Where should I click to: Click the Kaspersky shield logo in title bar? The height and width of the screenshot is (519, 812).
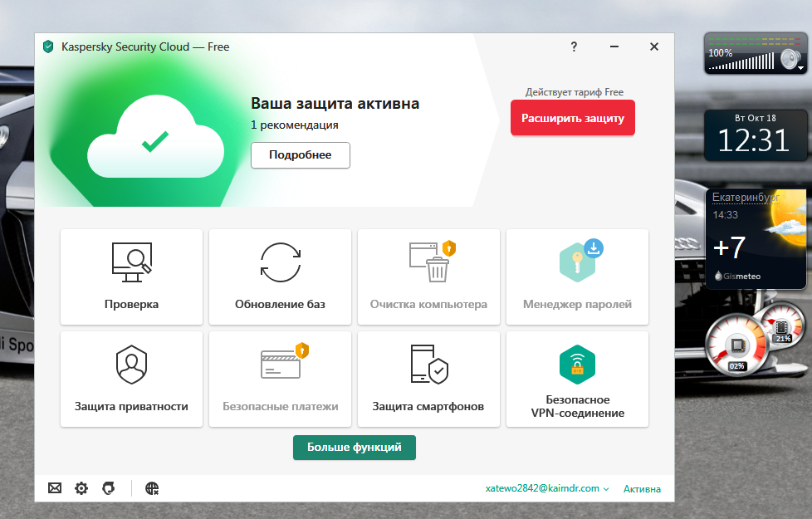click(x=48, y=47)
